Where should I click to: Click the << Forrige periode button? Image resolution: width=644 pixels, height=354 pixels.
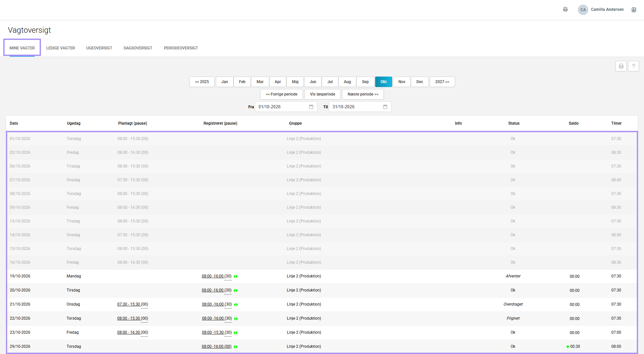tap(282, 94)
